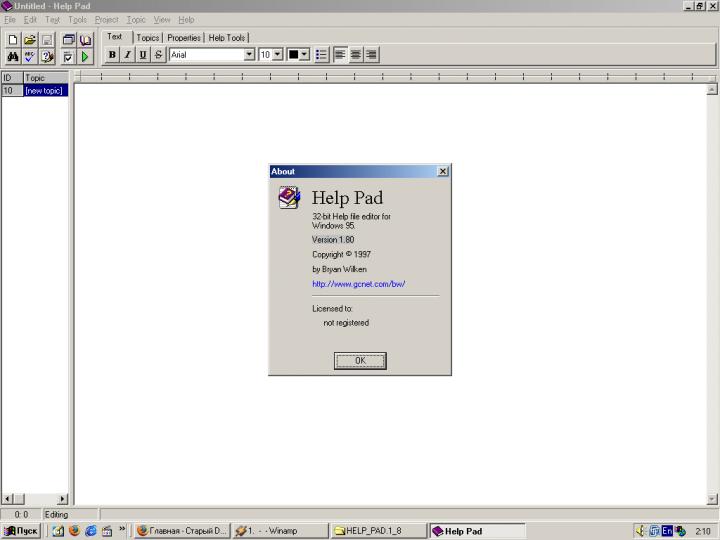The image size is (720, 540).
Task: Click the spell check ABC icon
Action: click(30, 57)
